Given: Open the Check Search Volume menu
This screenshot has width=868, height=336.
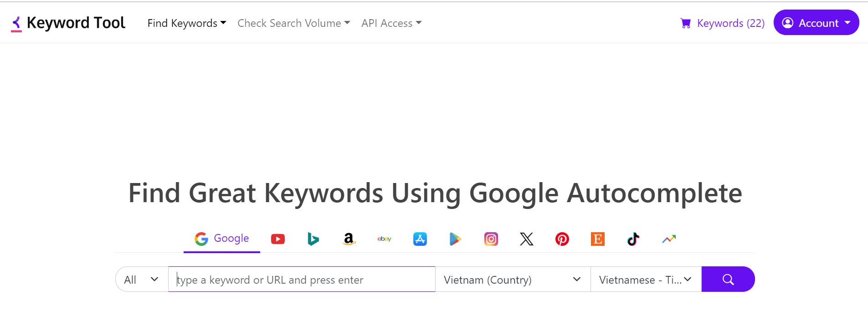Looking at the screenshot, I should (293, 23).
